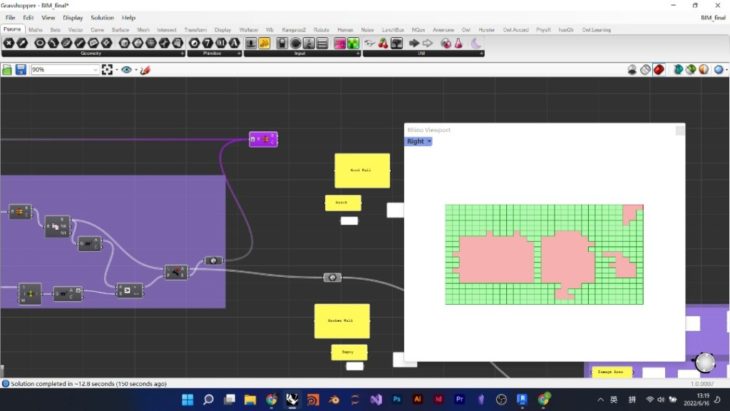730x411 pixels.
Task: Open the Solution menu
Action: pyautogui.click(x=102, y=18)
